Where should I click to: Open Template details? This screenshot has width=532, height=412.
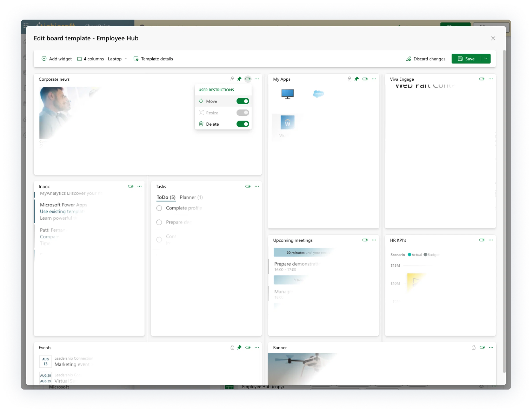tap(153, 59)
